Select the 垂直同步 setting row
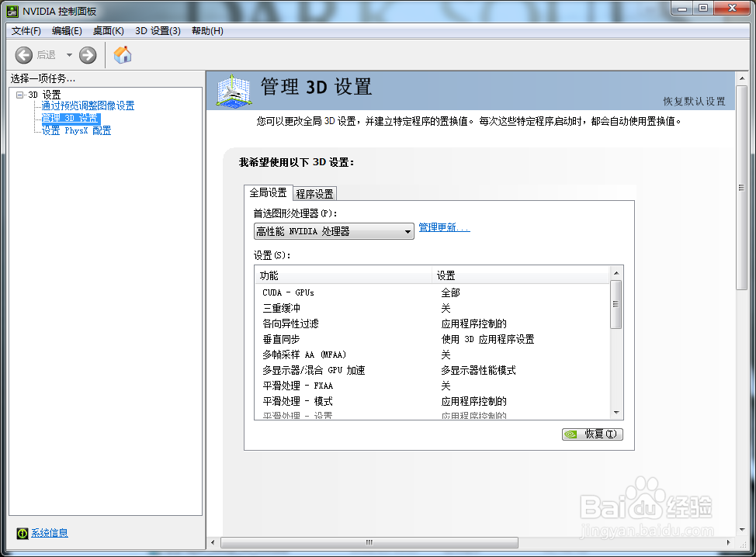 (432, 339)
